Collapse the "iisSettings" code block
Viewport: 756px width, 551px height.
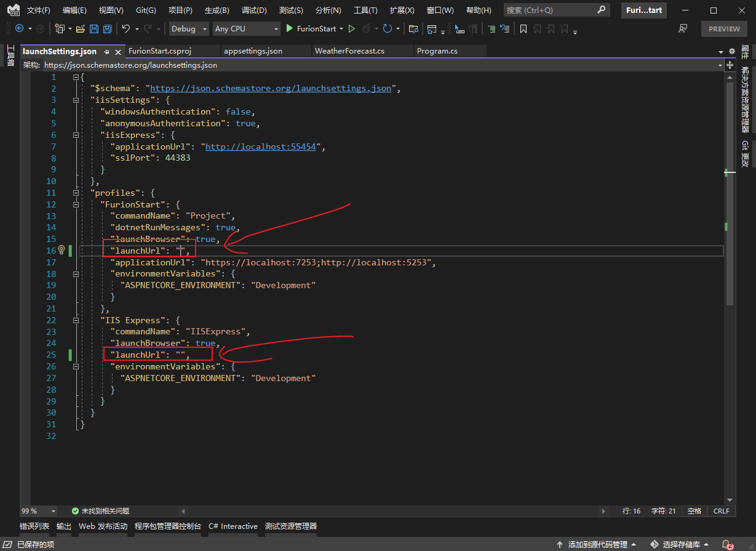click(76, 100)
